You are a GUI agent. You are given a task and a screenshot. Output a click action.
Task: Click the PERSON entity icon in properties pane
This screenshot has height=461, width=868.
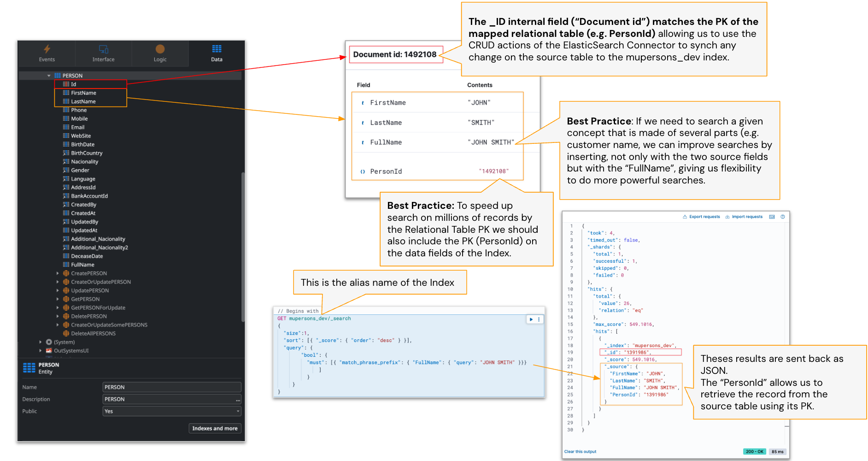click(29, 368)
